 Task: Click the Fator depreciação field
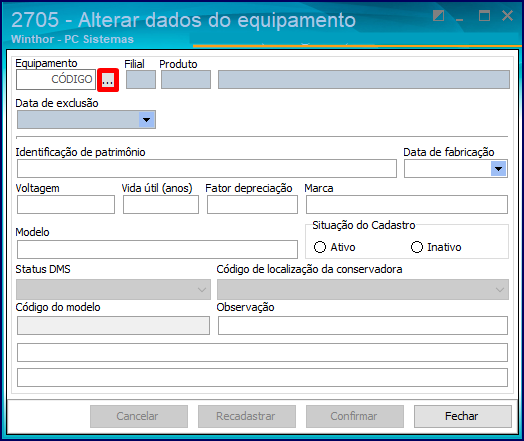[x=252, y=204]
